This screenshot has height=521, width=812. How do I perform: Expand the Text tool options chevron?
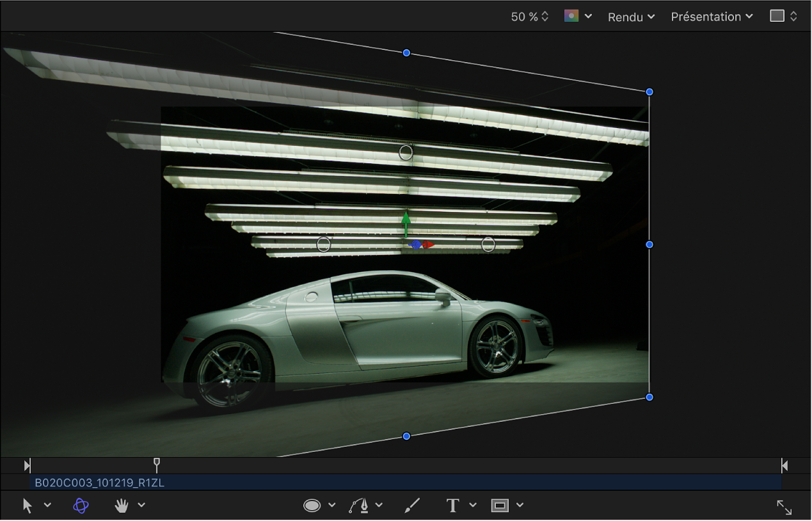(473, 506)
